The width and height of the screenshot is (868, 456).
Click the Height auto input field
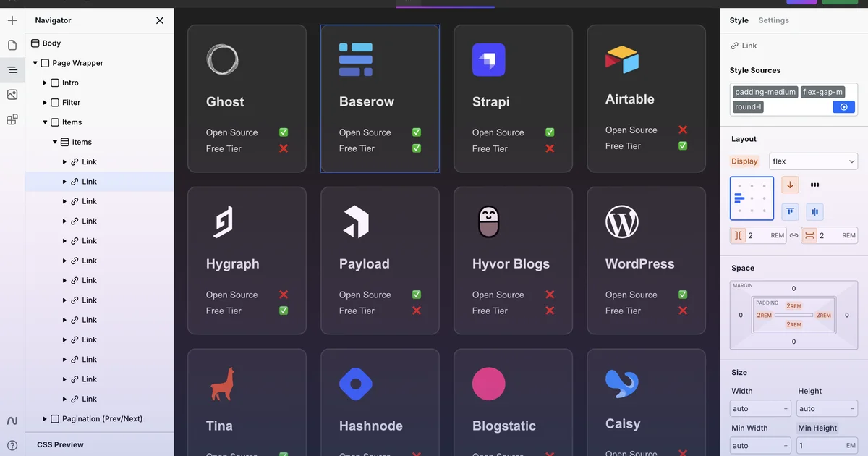[x=827, y=409]
